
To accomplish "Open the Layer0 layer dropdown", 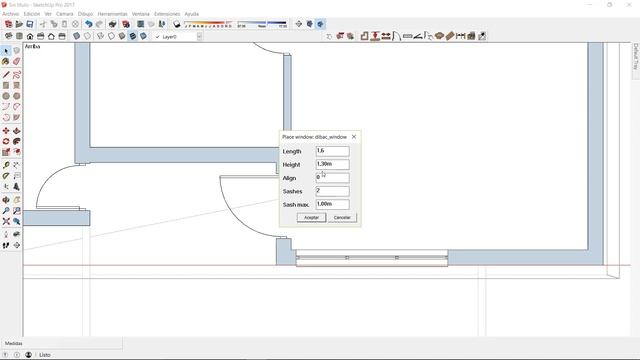I will click(x=199, y=37).
